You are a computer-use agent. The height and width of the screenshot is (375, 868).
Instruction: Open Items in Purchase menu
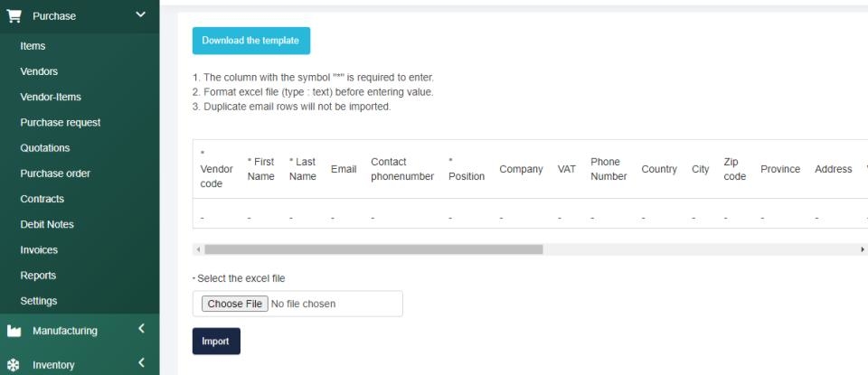tap(33, 46)
